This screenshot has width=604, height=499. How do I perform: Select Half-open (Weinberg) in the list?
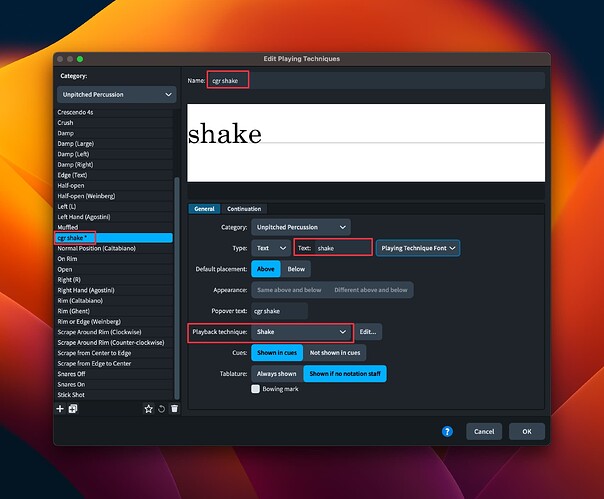(114, 196)
